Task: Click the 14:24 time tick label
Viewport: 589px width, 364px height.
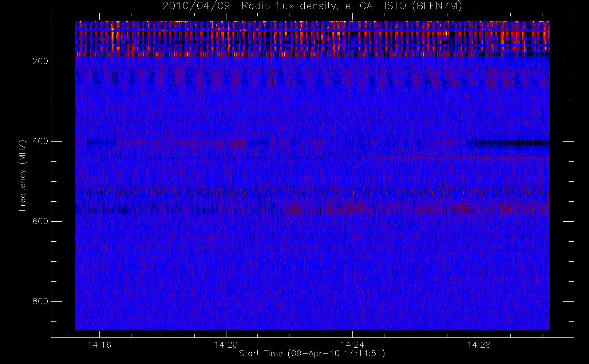Action: coord(352,345)
